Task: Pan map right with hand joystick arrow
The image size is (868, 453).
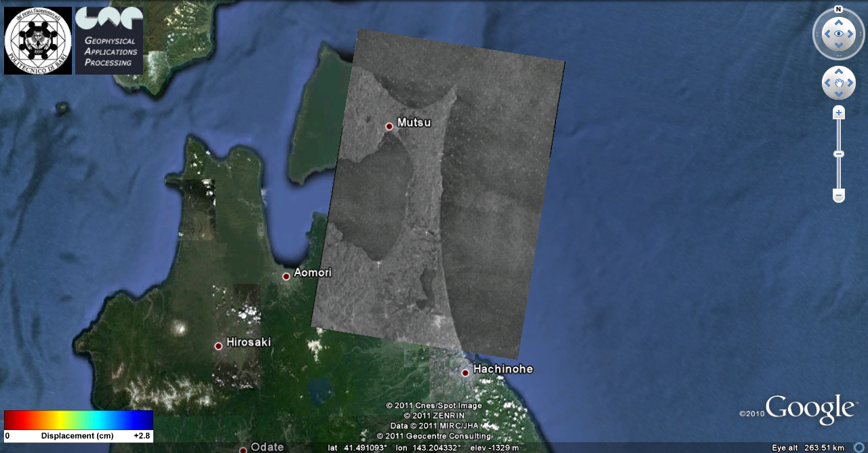Action: click(x=850, y=83)
